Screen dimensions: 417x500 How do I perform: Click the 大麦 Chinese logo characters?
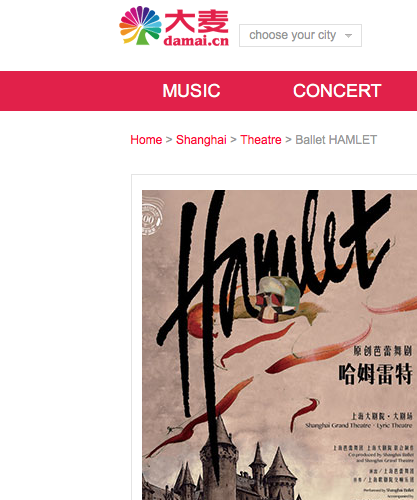click(197, 21)
